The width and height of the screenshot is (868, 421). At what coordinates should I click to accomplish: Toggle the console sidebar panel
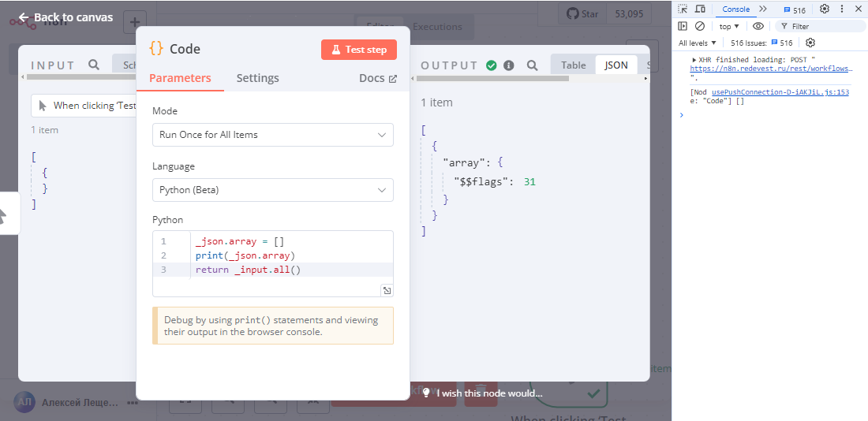click(683, 26)
